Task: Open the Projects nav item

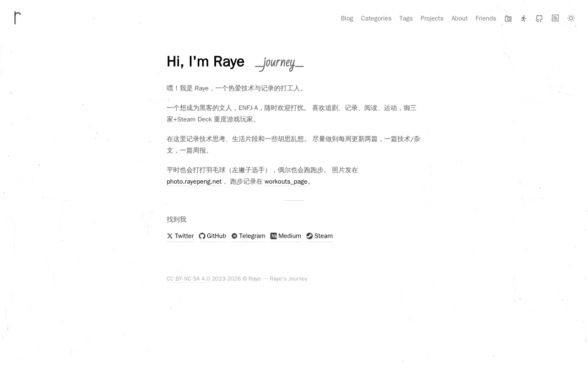Action: click(432, 18)
